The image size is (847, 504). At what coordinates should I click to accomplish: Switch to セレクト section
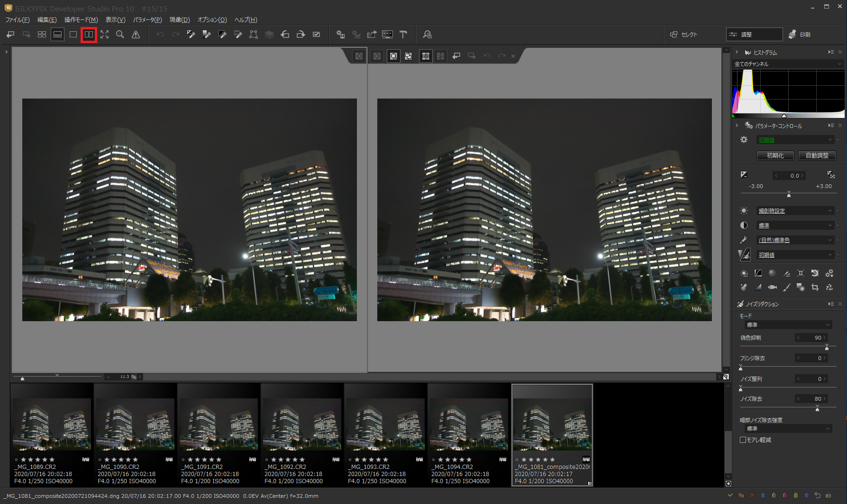pos(684,35)
